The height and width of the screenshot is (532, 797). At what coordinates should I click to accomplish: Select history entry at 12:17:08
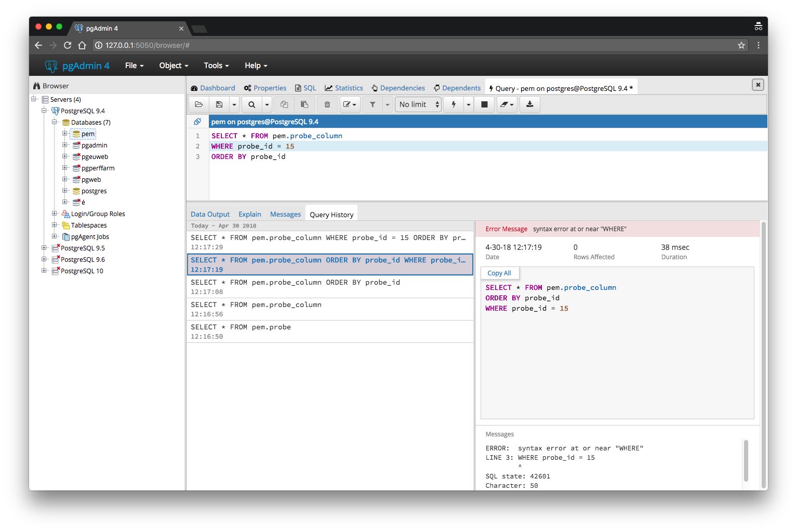[x=330, y=287]
